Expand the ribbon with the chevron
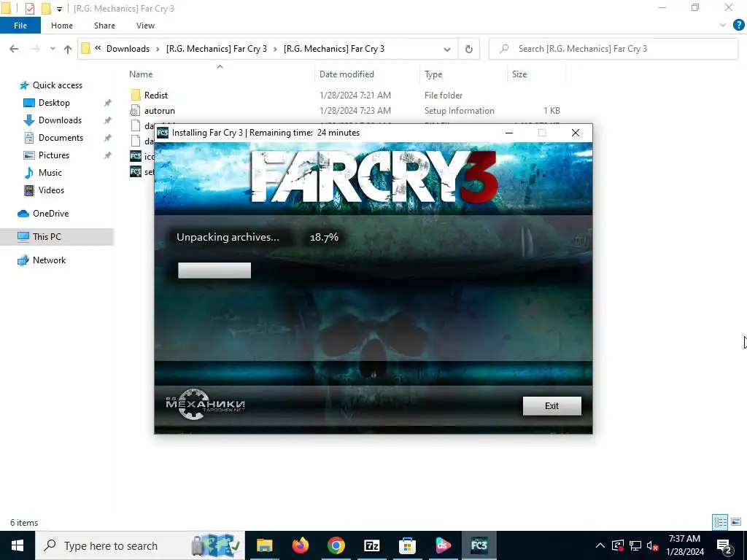747x560 pixels. [x=723, y=26]
